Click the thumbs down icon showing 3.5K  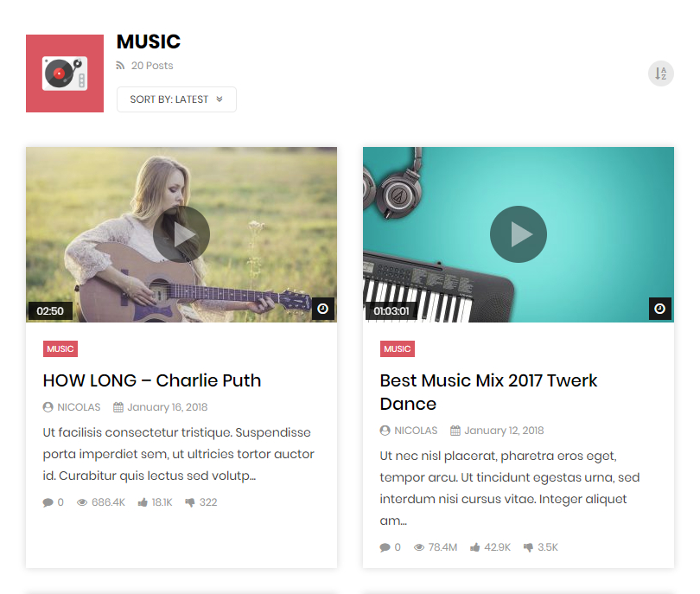tap(528, 547)
